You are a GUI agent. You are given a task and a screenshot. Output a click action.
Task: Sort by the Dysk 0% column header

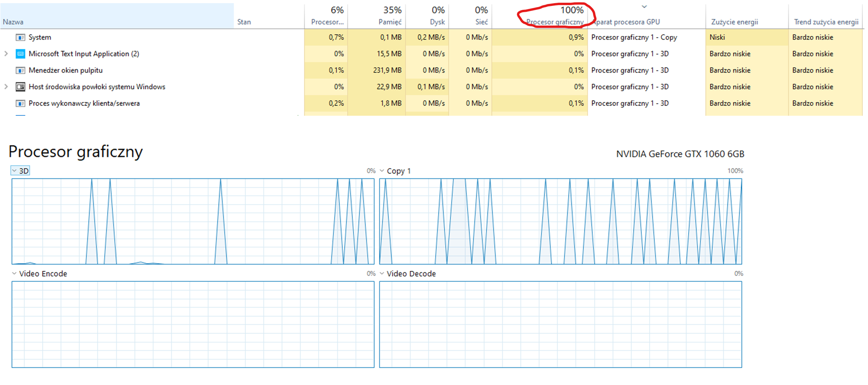(427, 16)
